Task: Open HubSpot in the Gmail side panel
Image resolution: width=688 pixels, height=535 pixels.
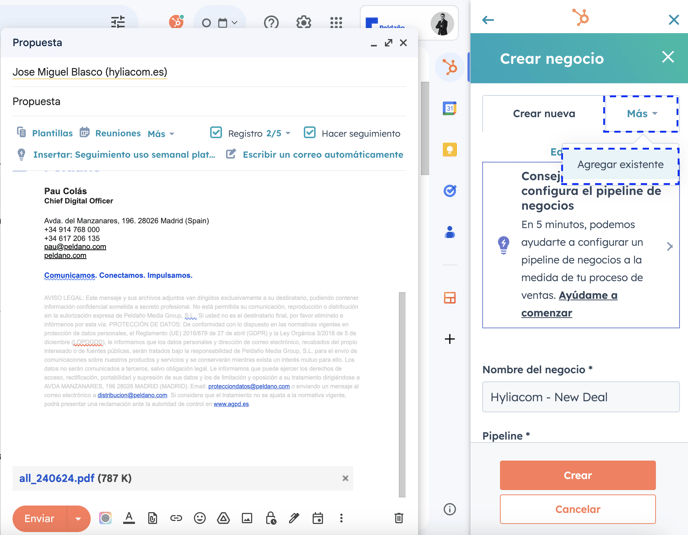Action: pos(450,67)
